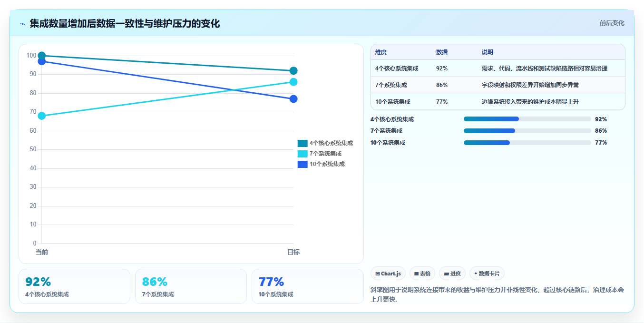Click the 表格 chip
Screen dimensions: 644x323
422,274
